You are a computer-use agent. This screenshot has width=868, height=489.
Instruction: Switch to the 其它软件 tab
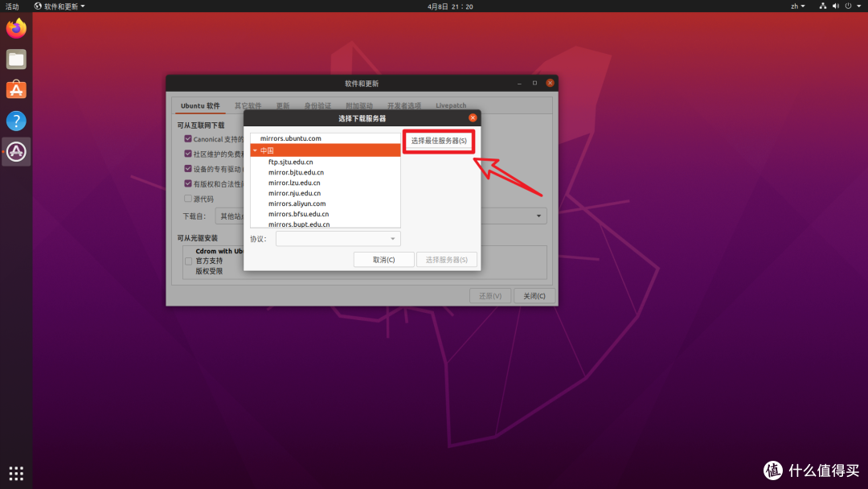[249, 105]
